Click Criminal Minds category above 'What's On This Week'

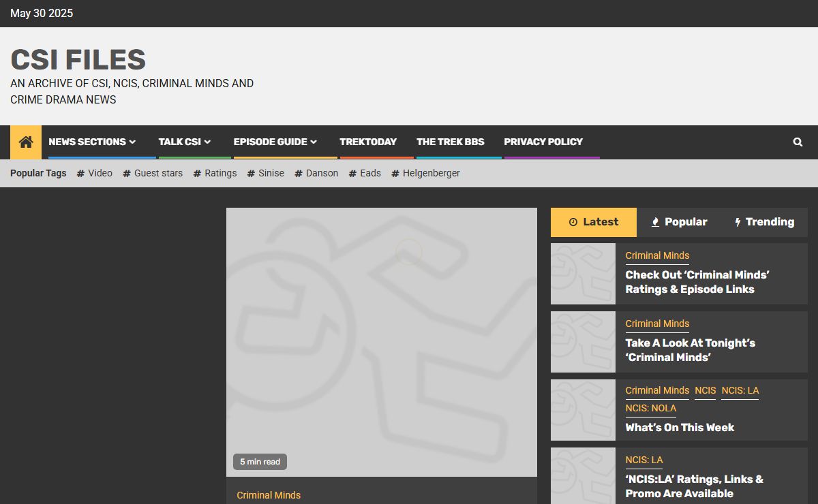657,390
